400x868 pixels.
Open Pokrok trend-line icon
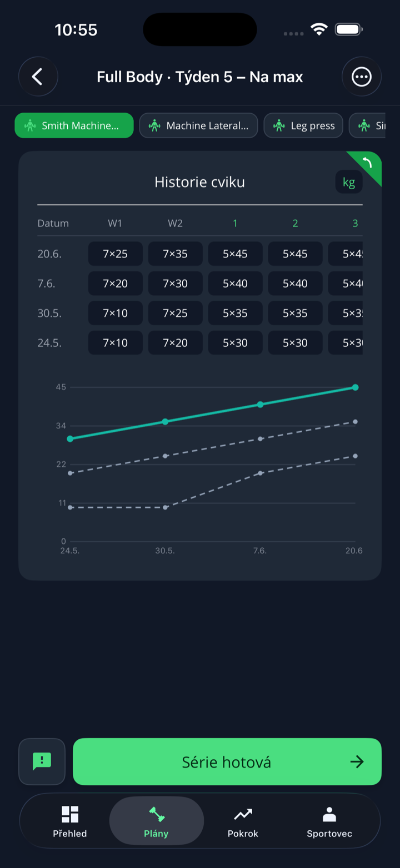[243, 814]
